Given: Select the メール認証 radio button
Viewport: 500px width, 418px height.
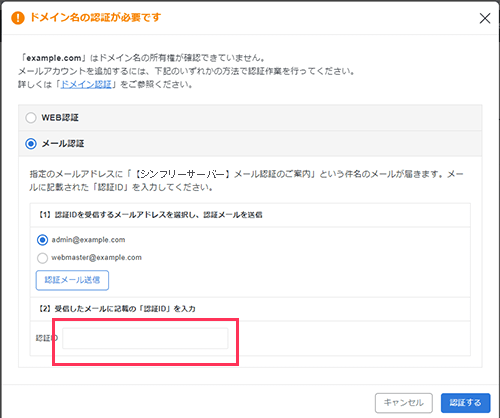Looking at the screenshot, I should pyautogui.click(x=31, y=144).
